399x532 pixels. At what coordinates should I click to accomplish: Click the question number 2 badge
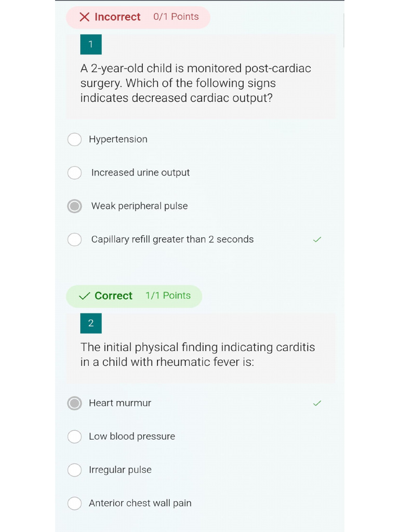pos(91,323)
